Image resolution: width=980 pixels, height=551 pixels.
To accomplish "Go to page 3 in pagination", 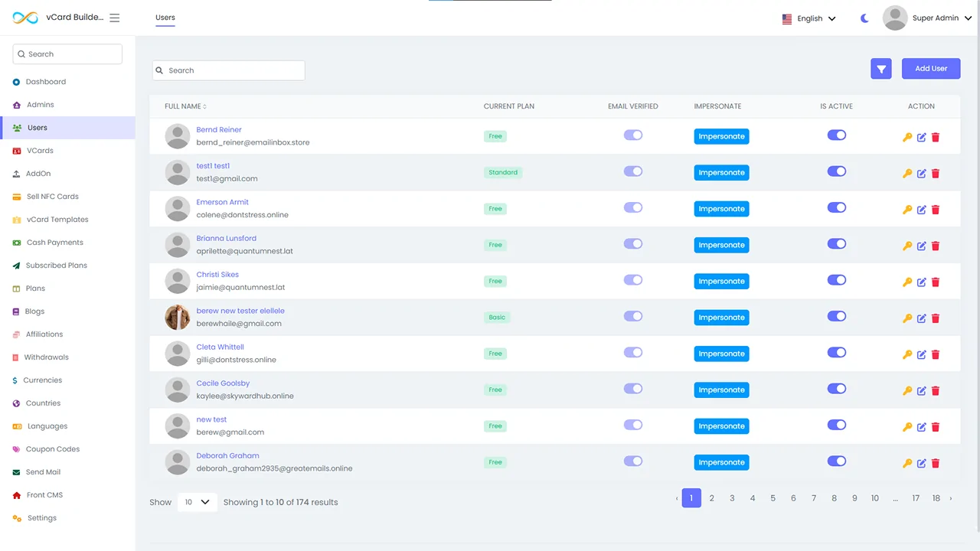I will tap(732, 498).
